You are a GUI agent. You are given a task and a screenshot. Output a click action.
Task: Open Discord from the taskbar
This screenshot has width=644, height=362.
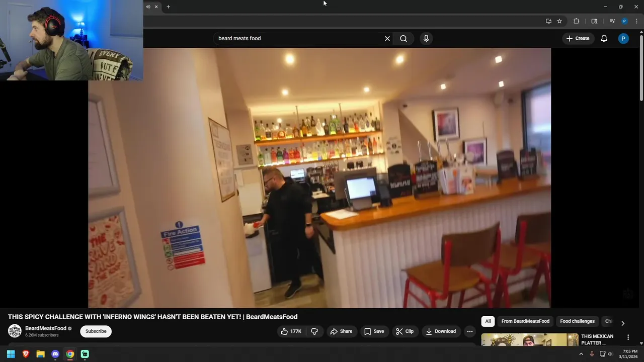click(x=55, y=354)
